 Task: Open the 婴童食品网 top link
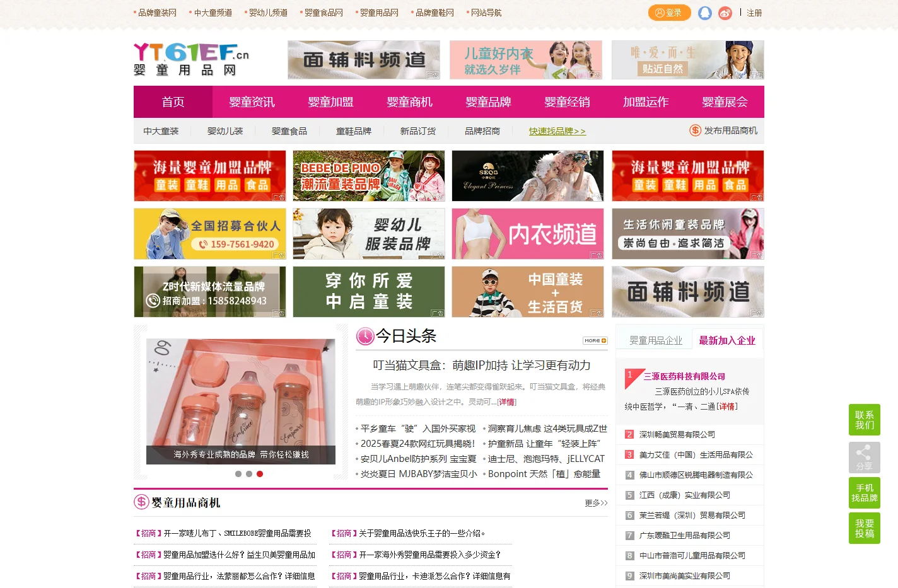coord(324,13)
